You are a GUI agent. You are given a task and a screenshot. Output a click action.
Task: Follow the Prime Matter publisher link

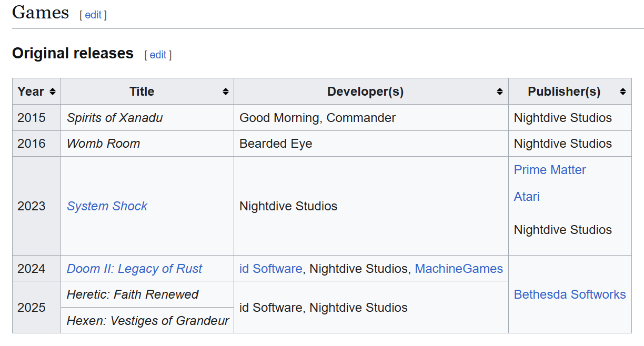tap(550, 170)
